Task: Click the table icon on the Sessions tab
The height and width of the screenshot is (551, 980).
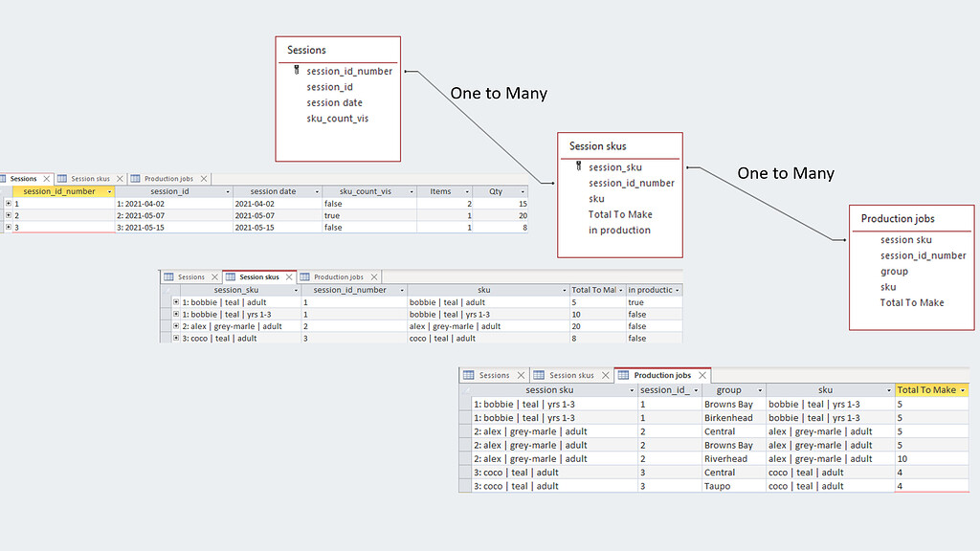Action: click(x=7, y=178)
